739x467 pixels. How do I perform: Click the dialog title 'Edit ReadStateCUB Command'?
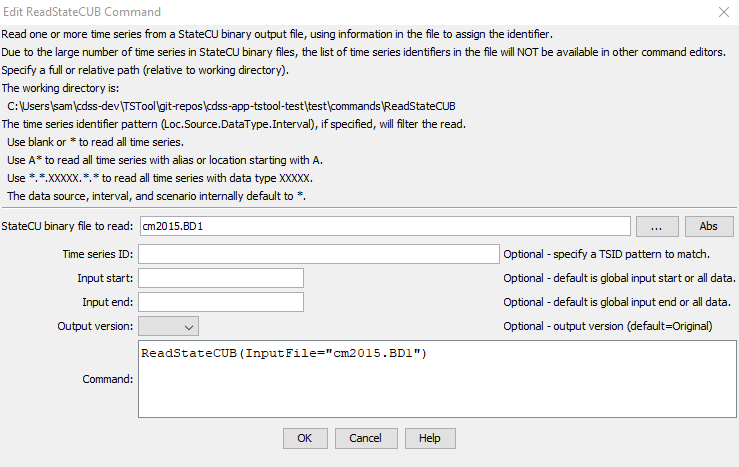click(x=82, y=12)
